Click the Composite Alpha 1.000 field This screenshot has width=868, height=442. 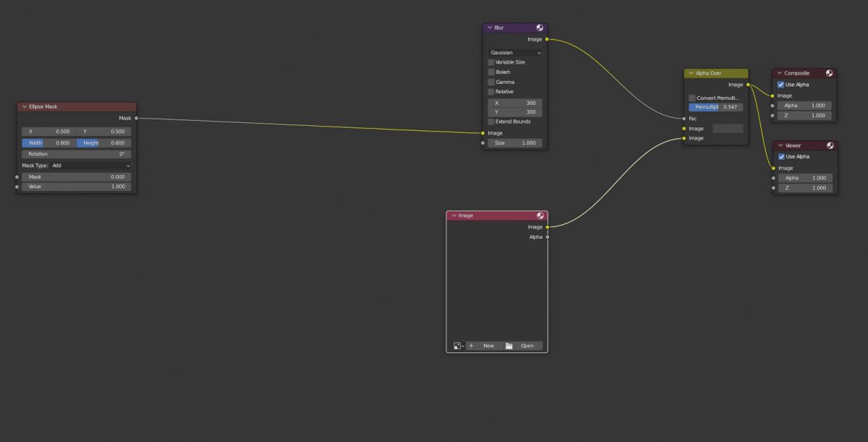click(804, 106)
